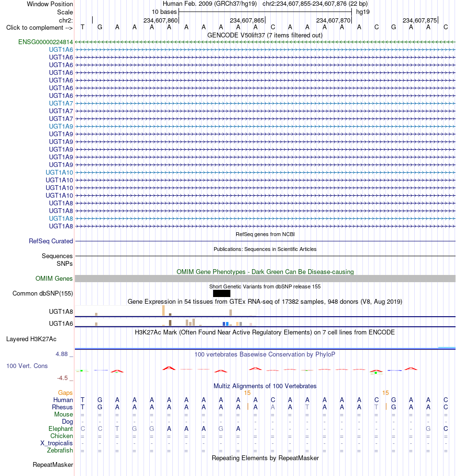Open Short Genetic Variants from dbSNP title
Screen dimensions: 456x476
coord(265,286)
